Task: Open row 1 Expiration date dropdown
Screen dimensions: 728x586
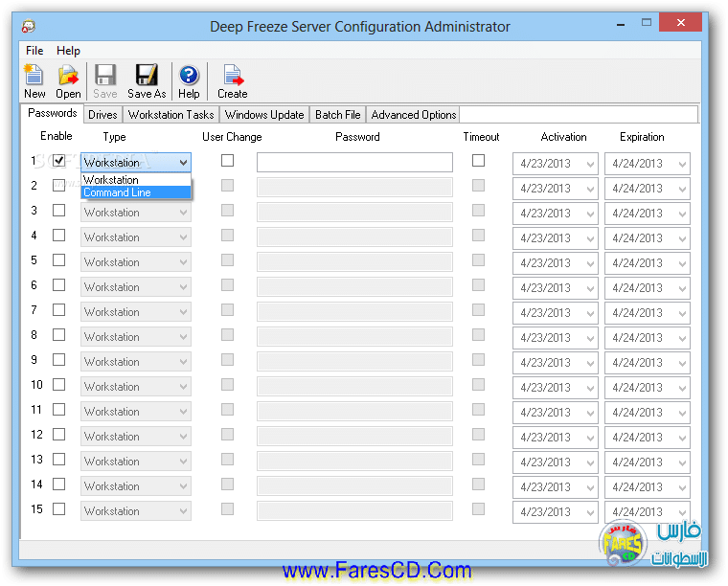Action: 682,164
